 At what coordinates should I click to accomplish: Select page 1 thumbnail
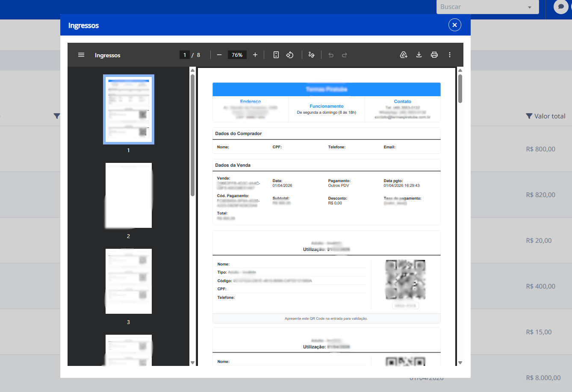tap(129, 109)
